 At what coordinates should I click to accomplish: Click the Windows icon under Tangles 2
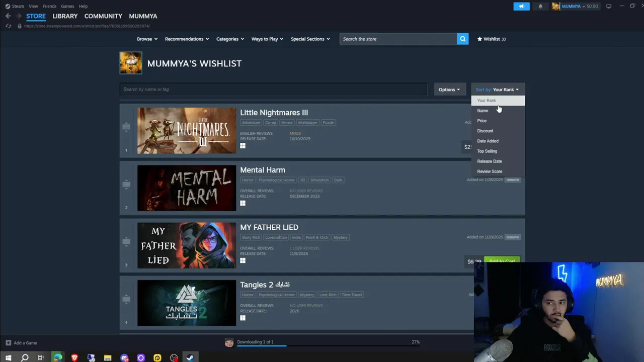[x=243, y=318]
